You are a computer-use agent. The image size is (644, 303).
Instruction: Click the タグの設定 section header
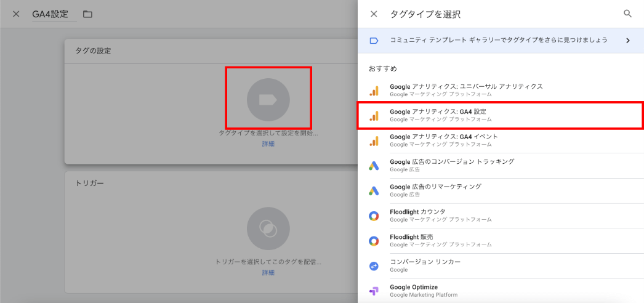pyautogui.click(x=93, y=51)
